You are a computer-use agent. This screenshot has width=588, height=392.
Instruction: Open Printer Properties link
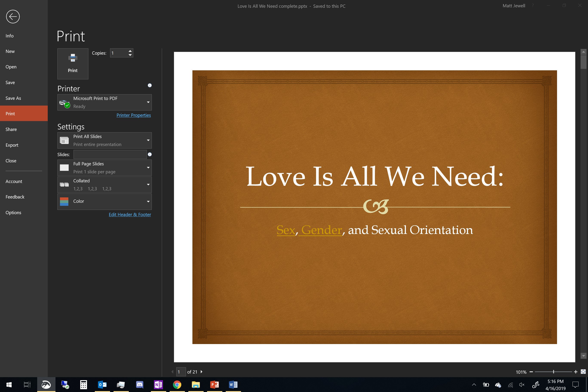click(x=134, y=115)
